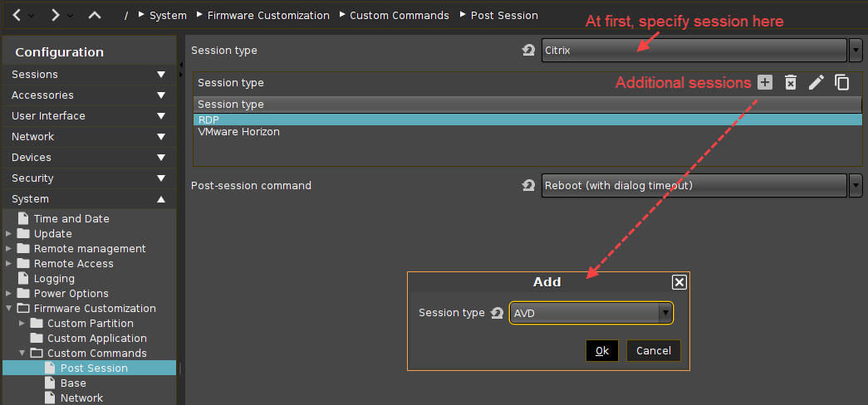The width and height of the screenshot is (868, 405).
Task: Delete selected session with trash icon
Action: [x=791, y=82]
